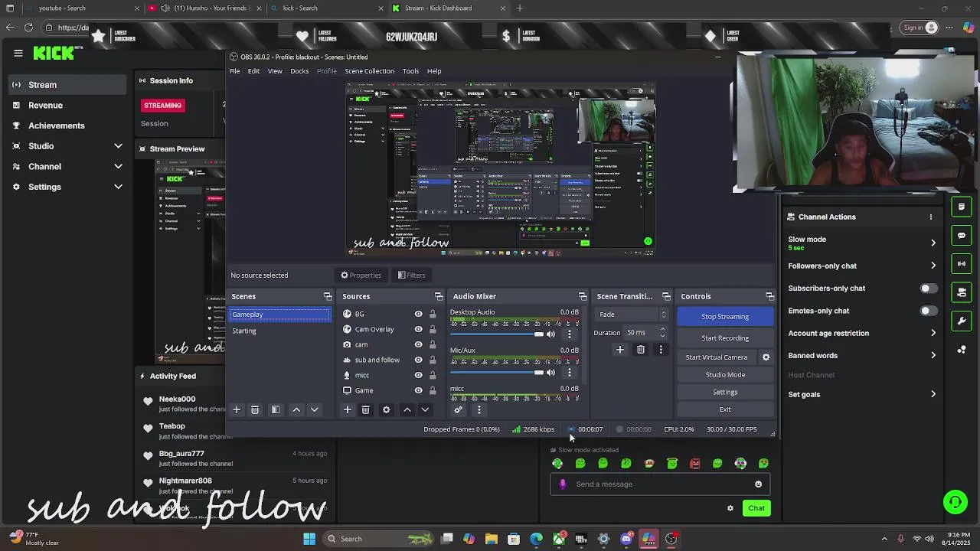Open Fade transition dropdown
980x551 pixels.
click(632, 315)
